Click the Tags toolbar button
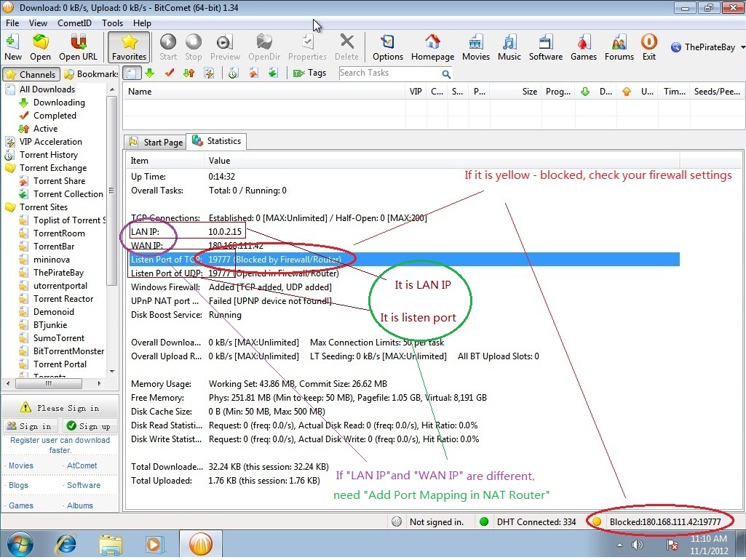Screen dimensions: 746x560 click(310, 73)
